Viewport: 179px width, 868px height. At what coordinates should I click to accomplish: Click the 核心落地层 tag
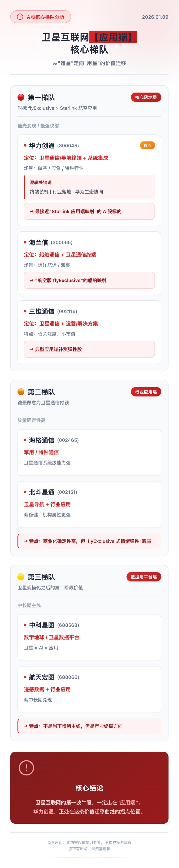[x=146, y=97]
